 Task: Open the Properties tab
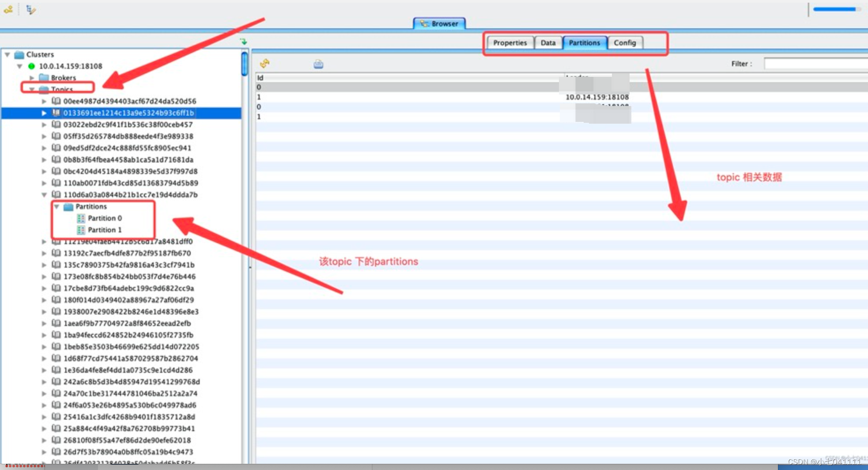[510, 43]
